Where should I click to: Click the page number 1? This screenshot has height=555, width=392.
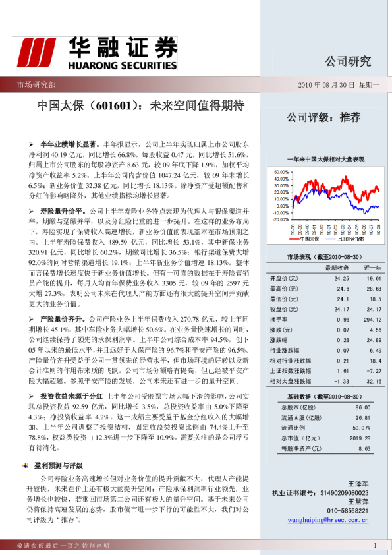click(x=375, y=546)
